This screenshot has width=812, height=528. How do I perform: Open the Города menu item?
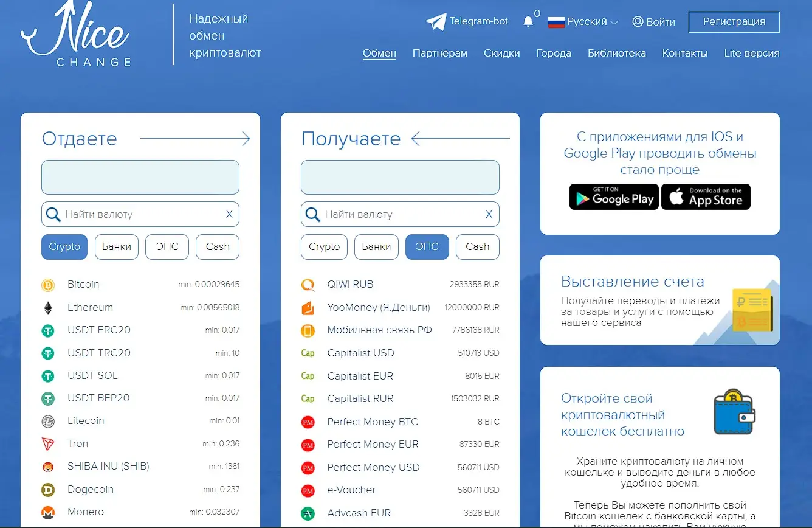pyautogui.click(x=554, y=54)
